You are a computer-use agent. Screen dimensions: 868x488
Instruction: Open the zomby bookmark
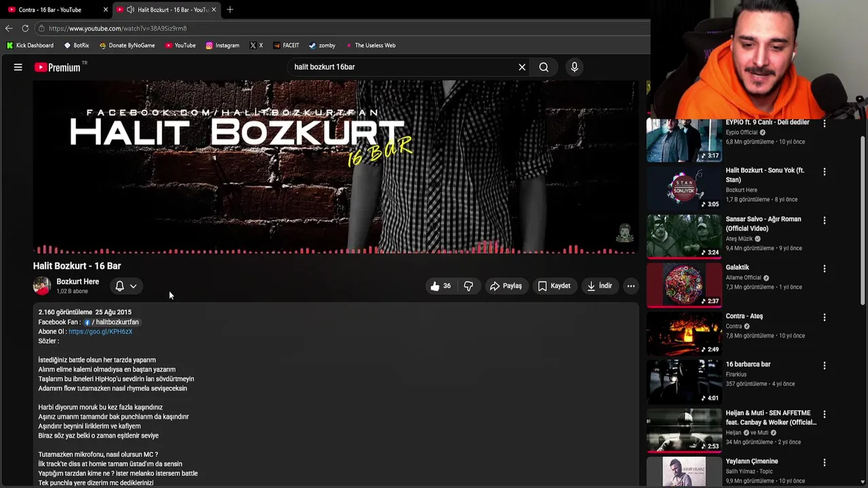click(x=322, y=45)
